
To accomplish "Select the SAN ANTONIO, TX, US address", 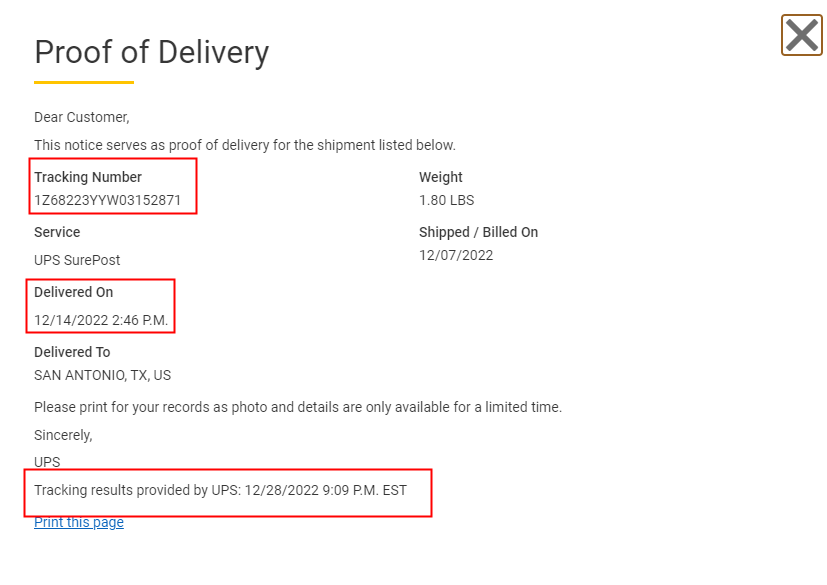I will [x=103, y=375].
